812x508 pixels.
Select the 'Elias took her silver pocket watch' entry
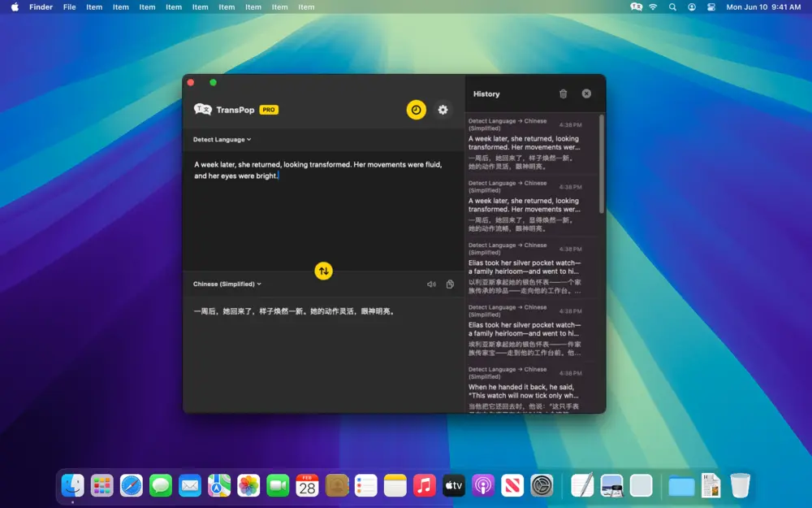click(x=532, y=268)
